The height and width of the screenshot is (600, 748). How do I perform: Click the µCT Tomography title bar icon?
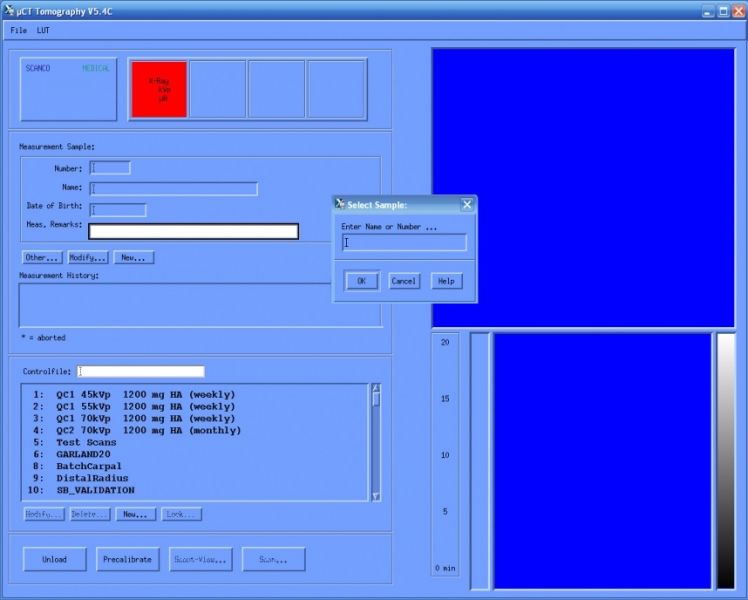coord(8,10)
